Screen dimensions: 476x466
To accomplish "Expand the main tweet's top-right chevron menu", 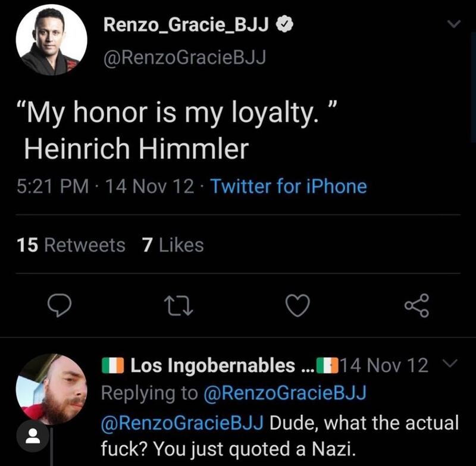I will (x=454, y=24).
